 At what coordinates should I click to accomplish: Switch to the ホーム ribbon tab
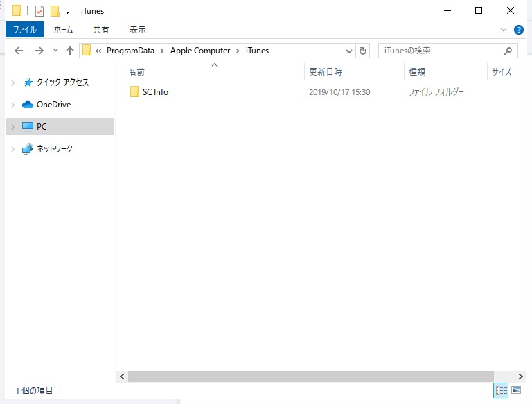(63, 30)
